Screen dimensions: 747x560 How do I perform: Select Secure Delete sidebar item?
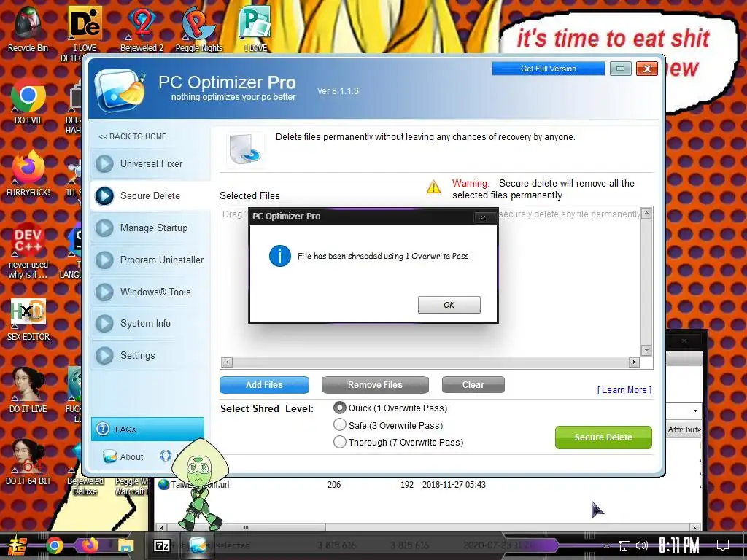point(150,195)
